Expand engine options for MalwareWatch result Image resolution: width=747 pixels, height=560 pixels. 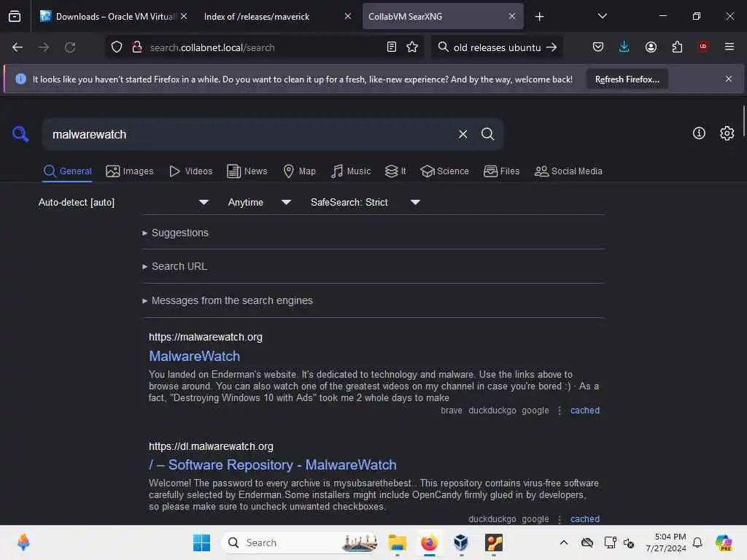[x=560, y=411]
